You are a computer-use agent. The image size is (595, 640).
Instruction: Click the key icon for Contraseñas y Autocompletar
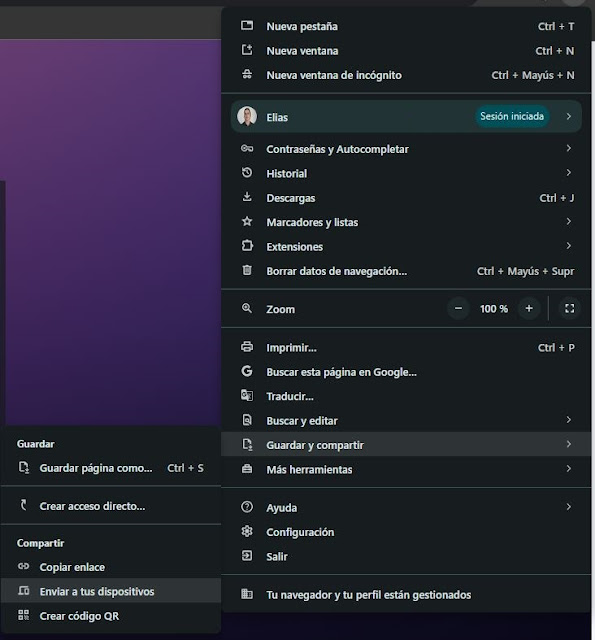tap(247, 149)
